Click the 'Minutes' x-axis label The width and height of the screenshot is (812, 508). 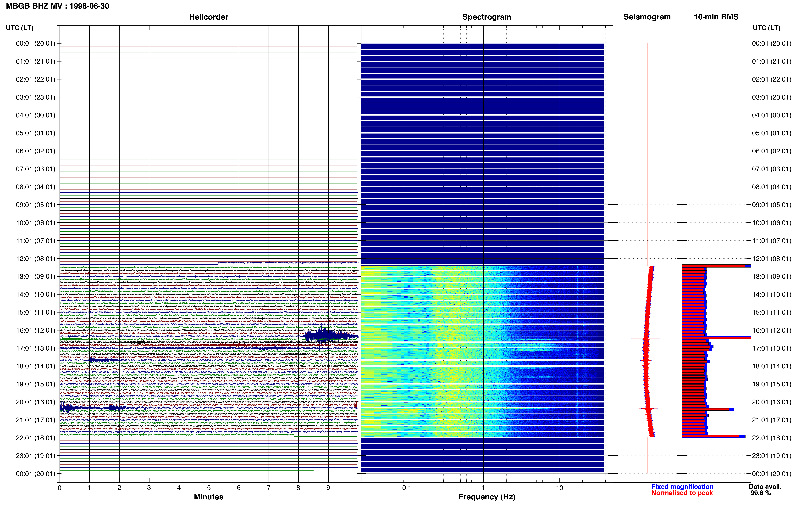209,497
